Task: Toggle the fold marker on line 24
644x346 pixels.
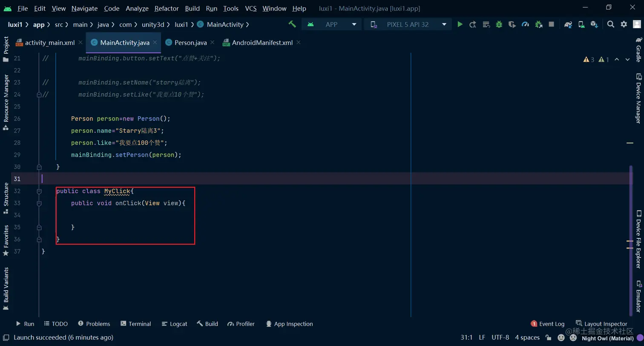Action: click(x=39, y=94)
